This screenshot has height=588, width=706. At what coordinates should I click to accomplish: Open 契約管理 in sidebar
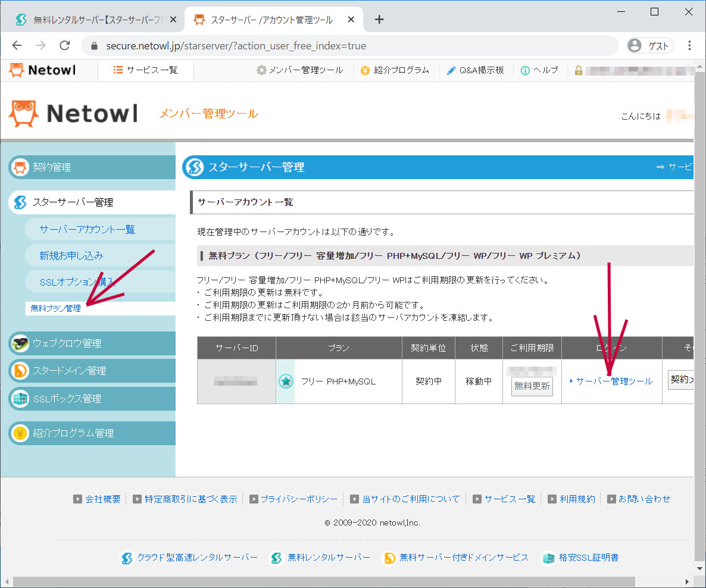click(92, 167)
